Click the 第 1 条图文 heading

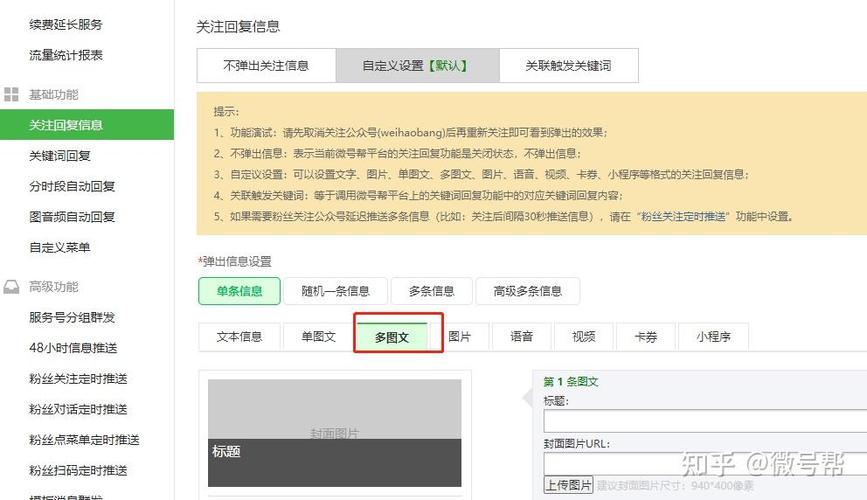pyautogui.click(x=571, y=381)
